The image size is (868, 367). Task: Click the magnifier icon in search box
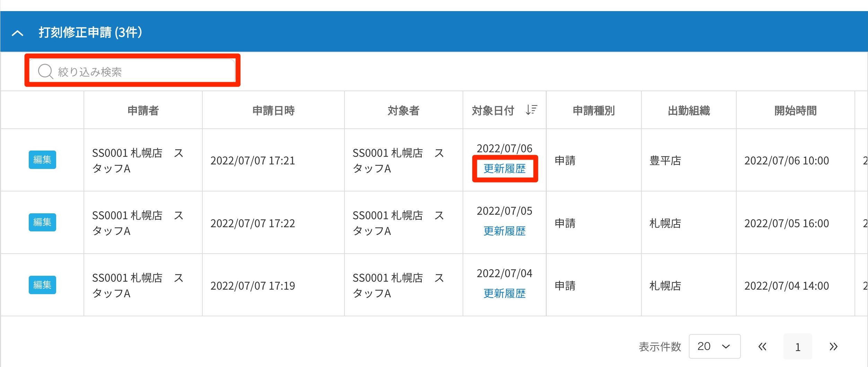pos(45,71)
